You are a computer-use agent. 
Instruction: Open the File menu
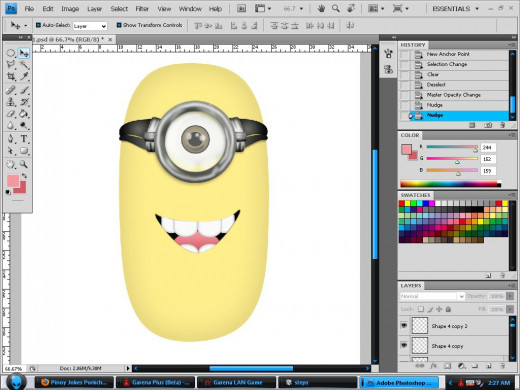tap(29, 9)
